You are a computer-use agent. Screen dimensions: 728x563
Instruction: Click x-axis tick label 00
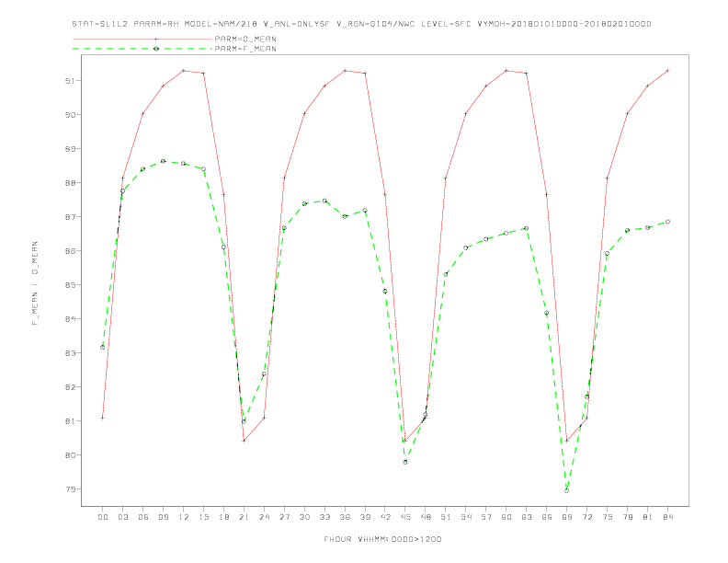coord(103,517)
